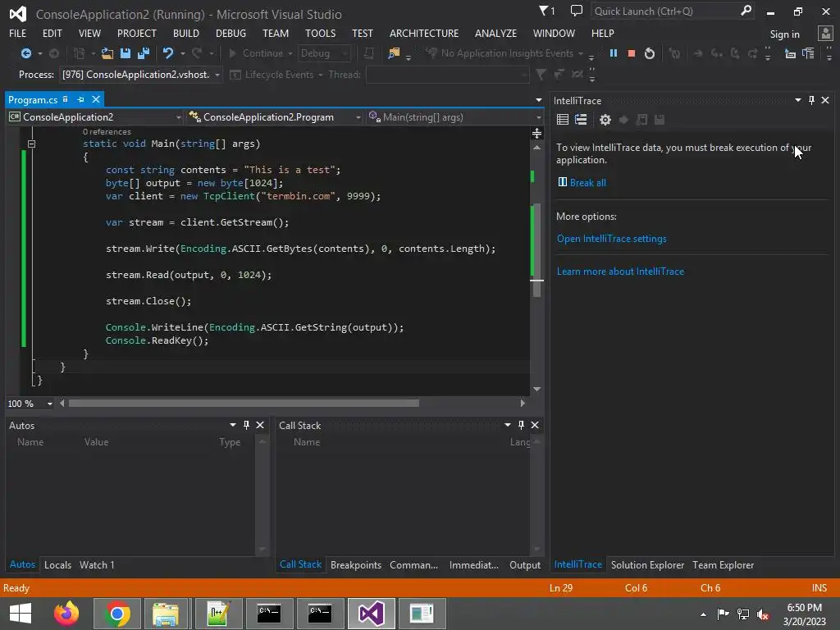Click the Navigate Backward arrow icon
The width and height of the screenshot is (840, 630).
25,53
